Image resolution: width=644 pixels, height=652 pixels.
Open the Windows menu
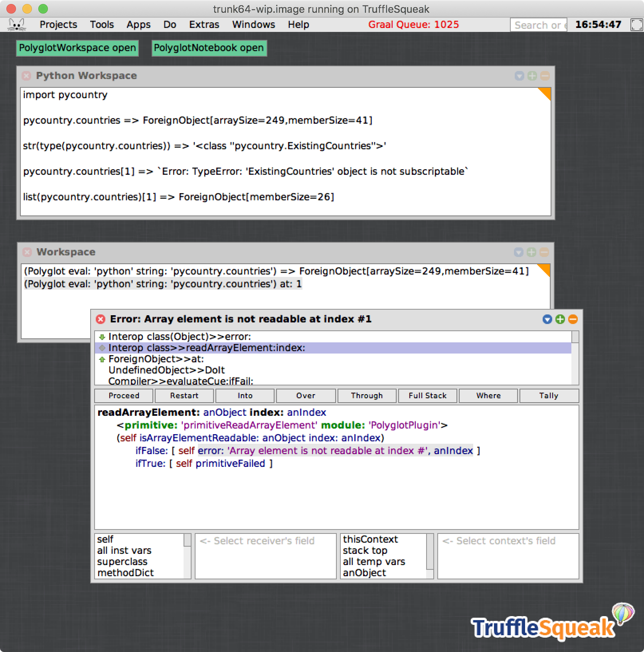253,25
